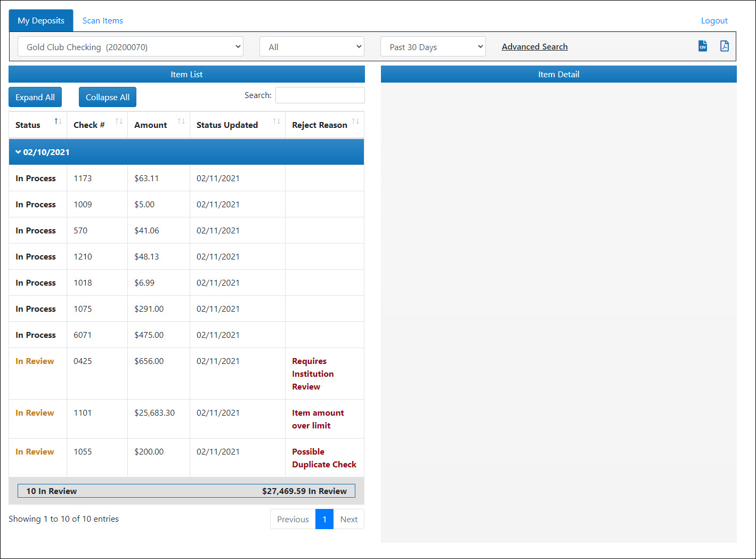This screenshot has width=756, height=559.
Task: Go to Next page of entries
Action: (x=348, y=520)
